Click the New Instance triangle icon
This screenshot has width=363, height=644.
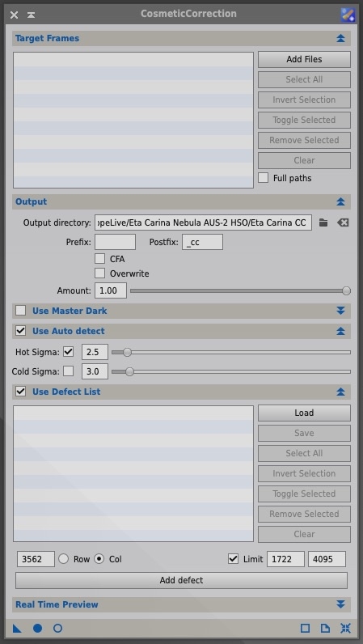[x=17, y=628]
